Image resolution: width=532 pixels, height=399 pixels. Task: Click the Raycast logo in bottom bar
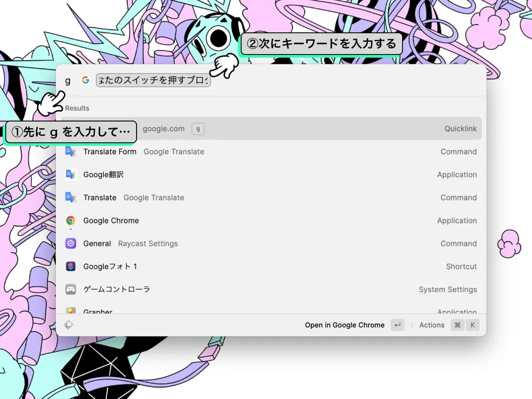pos(69,325)
